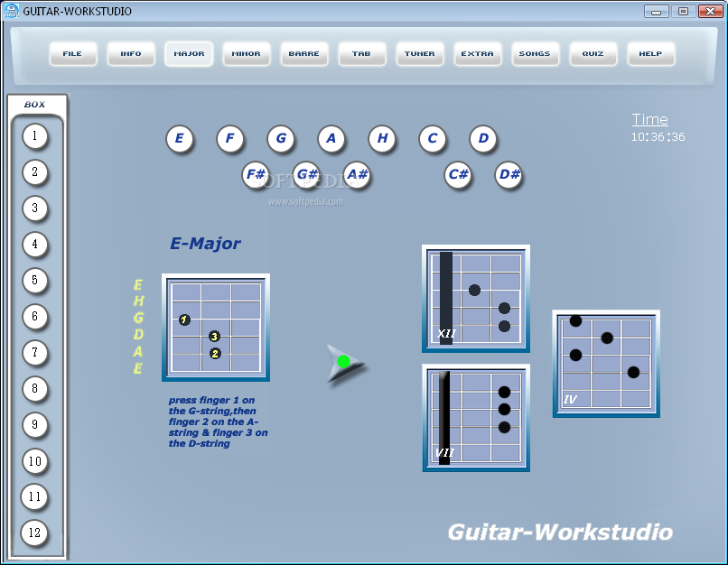Image resolution: width=728 pixels, height=565 pixels.
Task: Select Box number 12
Action: coord(35,533)
